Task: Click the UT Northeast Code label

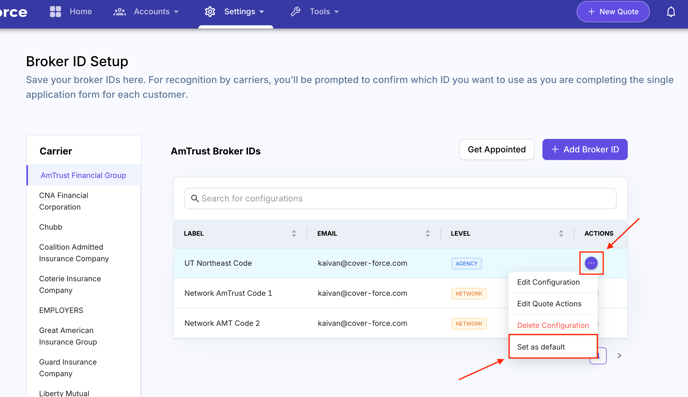Action: point(218,263)
